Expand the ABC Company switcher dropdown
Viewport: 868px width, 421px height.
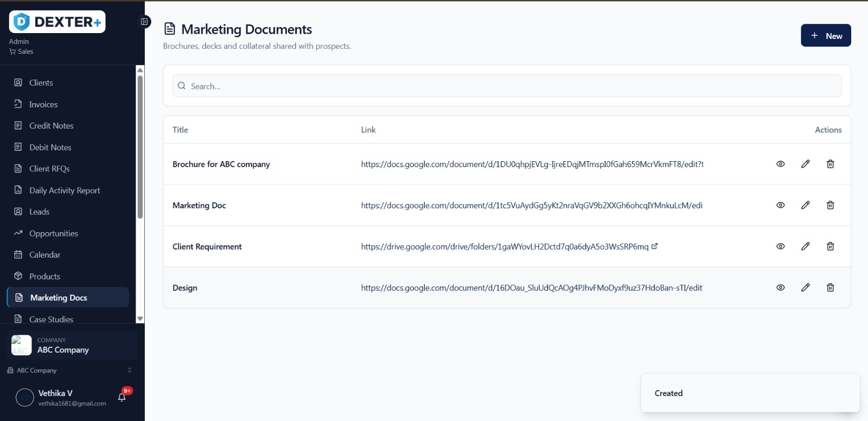coord(69,371)
